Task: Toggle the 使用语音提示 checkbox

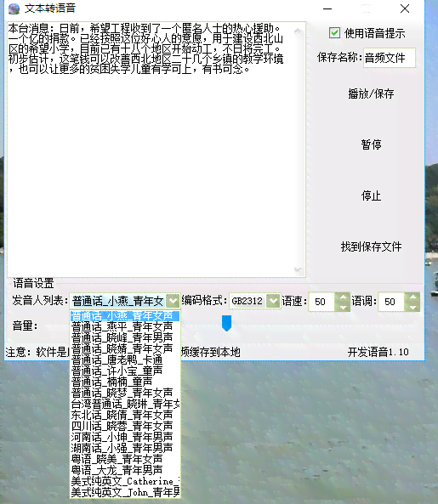Action: 334,33
